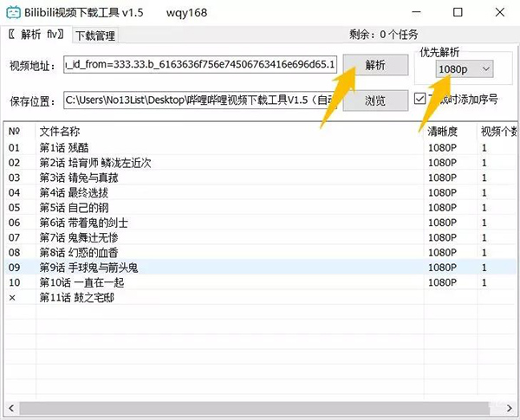Screen dimensions: 520x420
Task: Click the video count 1 in row 03
Action: [x=484, y=178]
